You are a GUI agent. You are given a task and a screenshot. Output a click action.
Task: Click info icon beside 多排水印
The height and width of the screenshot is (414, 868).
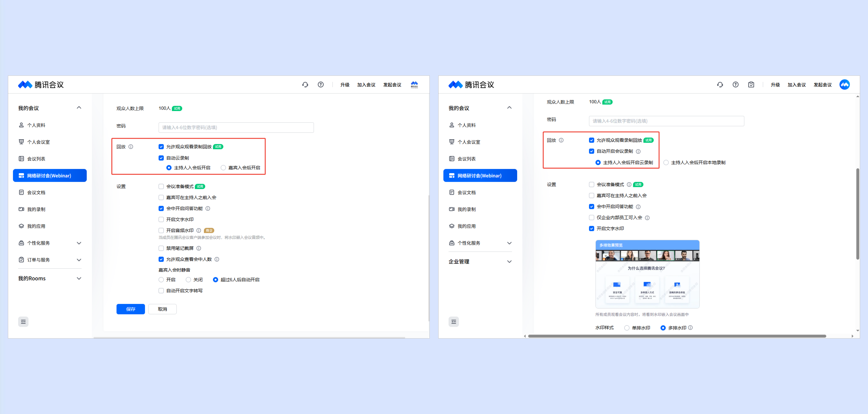tap(690, 327)
